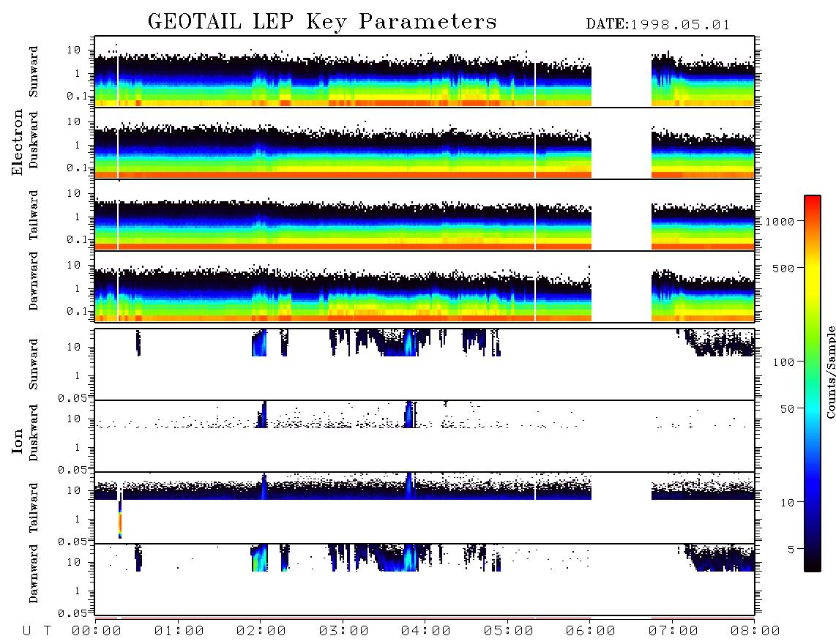The image size is (836, 644).
Task: Click the 05:00 time tick label
Action: (509, 632)
